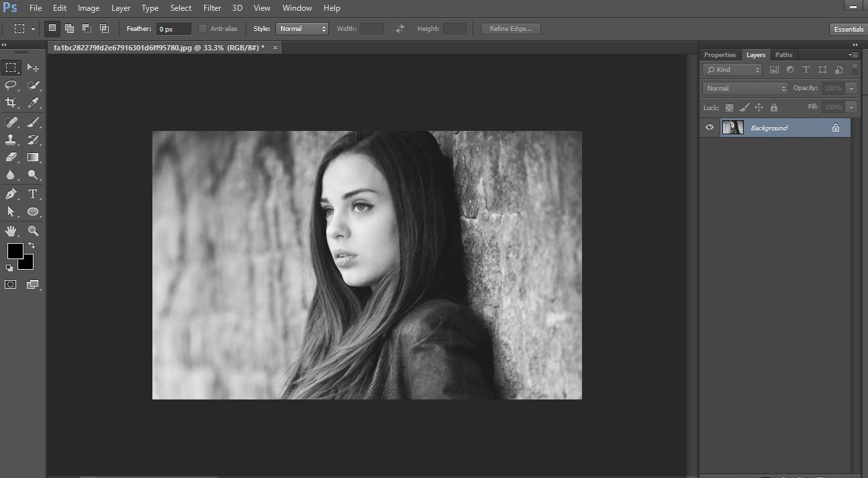Image resolution: width=868 pixels, height=478 pixels.
Task: Choose the Eraser tool
Action: [x=11, y=157]
